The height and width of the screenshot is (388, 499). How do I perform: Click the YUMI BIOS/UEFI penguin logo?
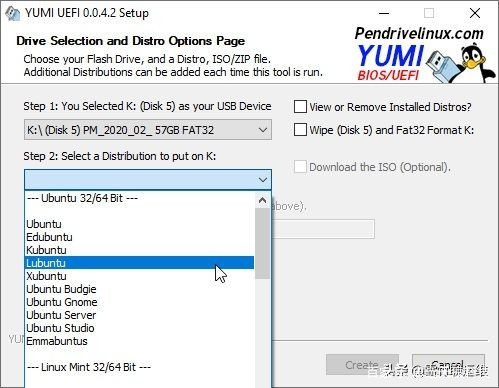(424, 55)
